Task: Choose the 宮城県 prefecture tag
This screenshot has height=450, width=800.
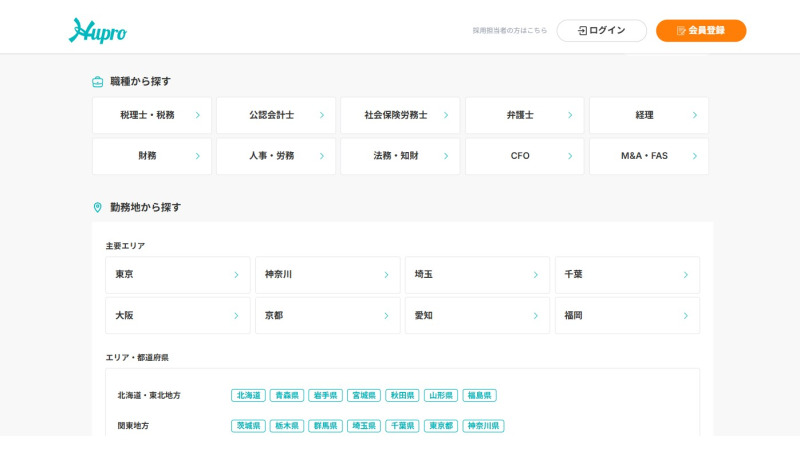Action: pos(364,396)
